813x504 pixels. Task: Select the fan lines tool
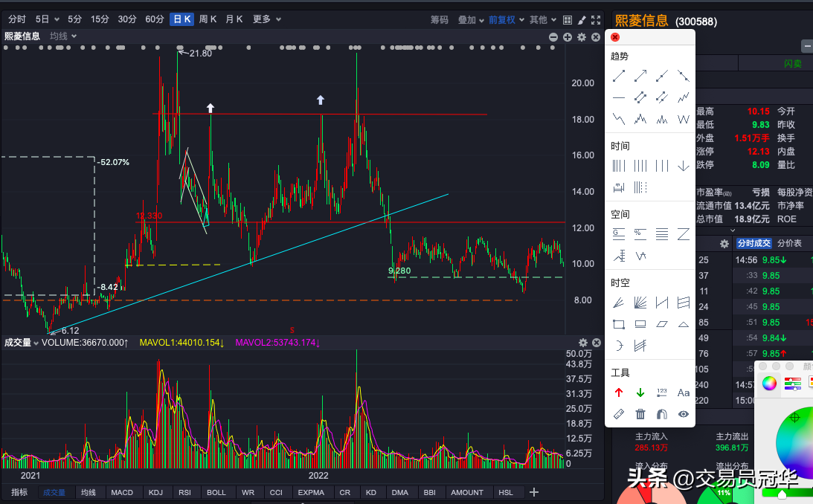(619, 303)
